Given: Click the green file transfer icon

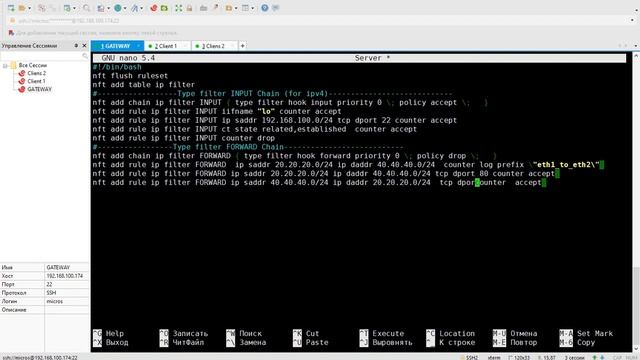Looking at the screenshot, I should click(x=164, y=8).
